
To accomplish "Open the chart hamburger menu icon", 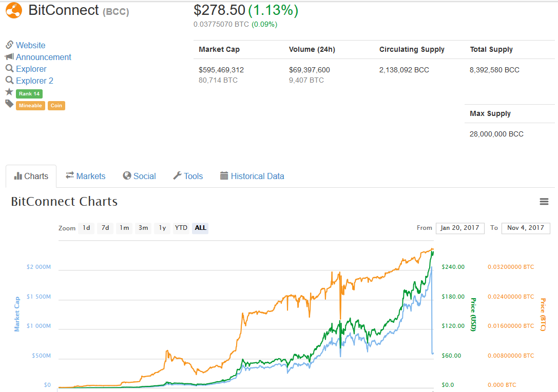I will [544, 202].
